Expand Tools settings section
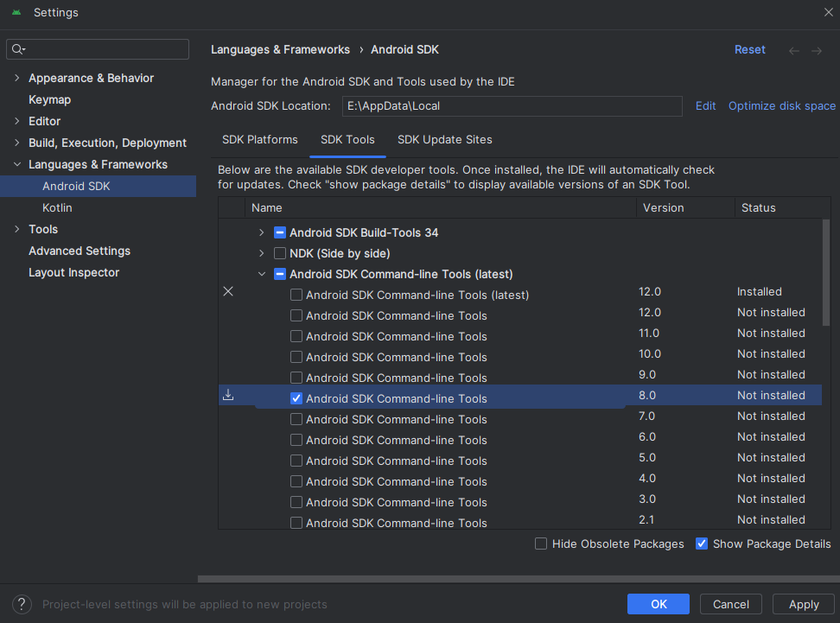Image resolution: width=840 pixels, height=623 pixels. pyautogui.click(x=17, y=229)
